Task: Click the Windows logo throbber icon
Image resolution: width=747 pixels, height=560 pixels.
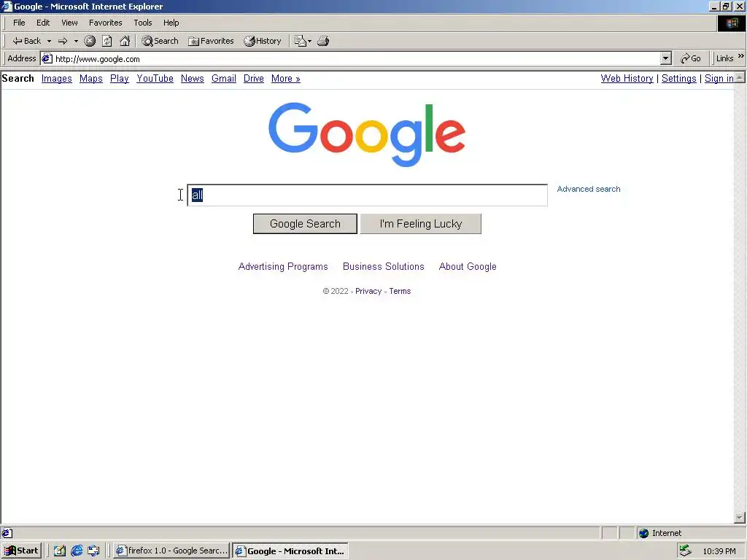Action: tap(731, 23)
